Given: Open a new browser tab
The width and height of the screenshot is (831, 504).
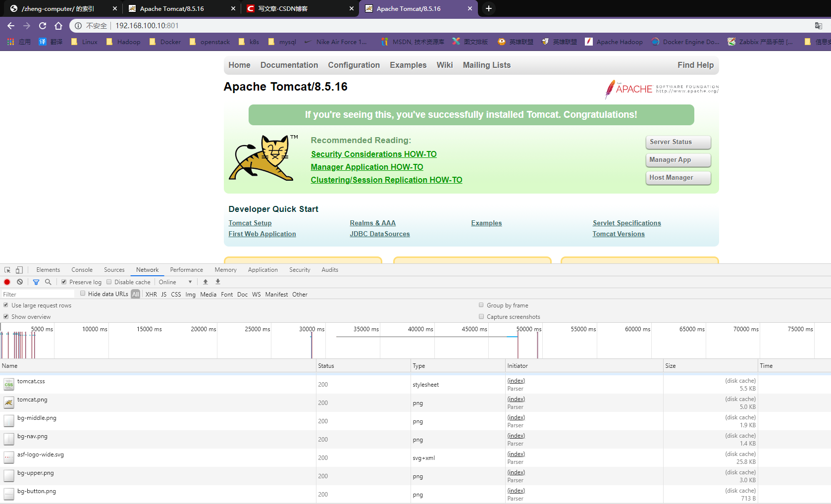Looking at the screenshot, I should [x=488, y=8].
